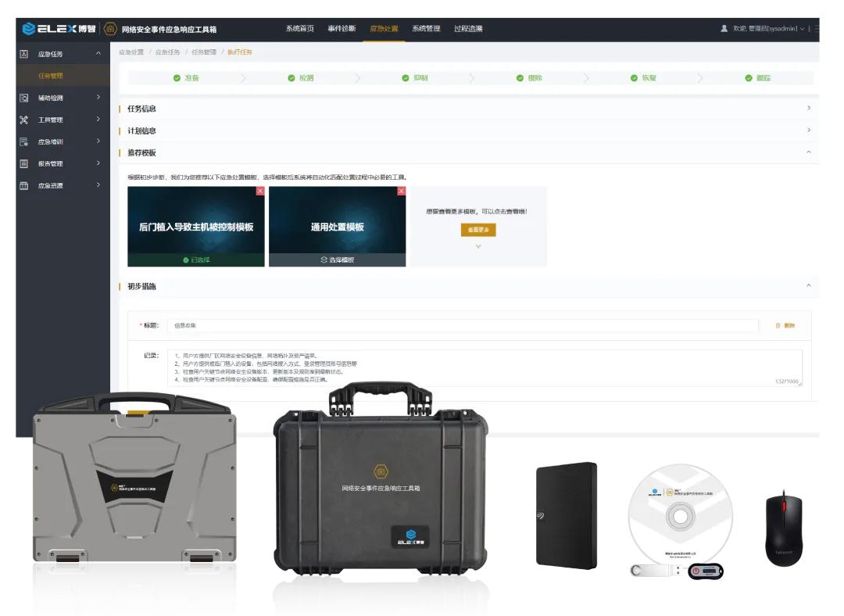Viewport: 844px width, 616px height.
Task: Click the 报告管理 sidebar icon
Action: tap(23, 163)
